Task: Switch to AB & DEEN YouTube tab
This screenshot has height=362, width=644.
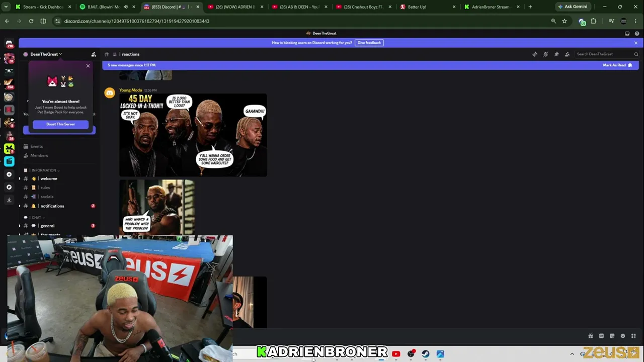Action: 299,7
